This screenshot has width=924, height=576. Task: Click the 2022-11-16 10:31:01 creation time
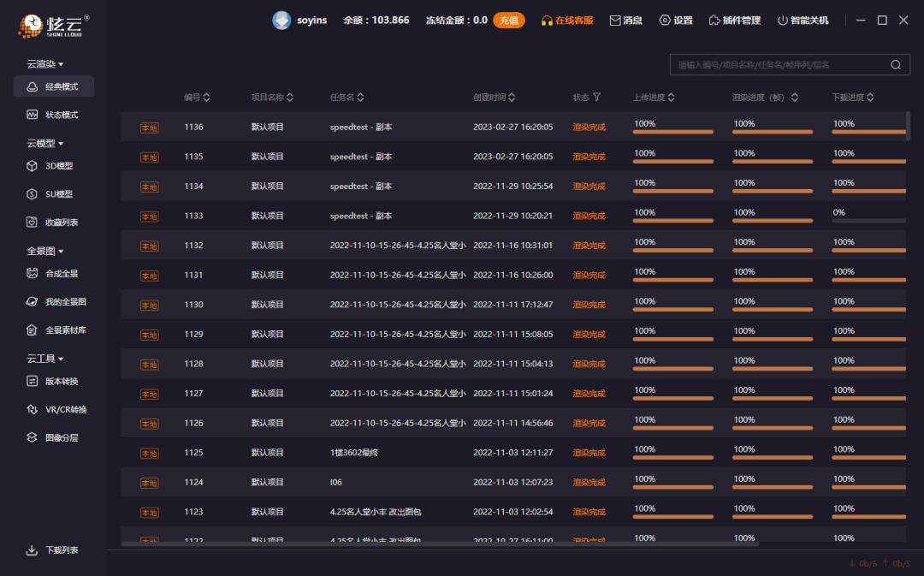point(512,246)
